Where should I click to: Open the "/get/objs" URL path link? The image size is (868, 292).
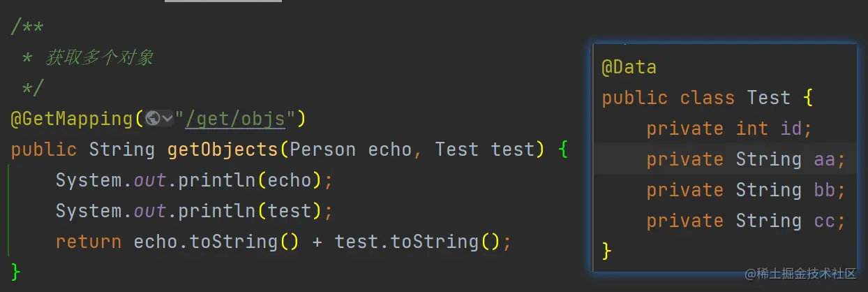(235, 119)
